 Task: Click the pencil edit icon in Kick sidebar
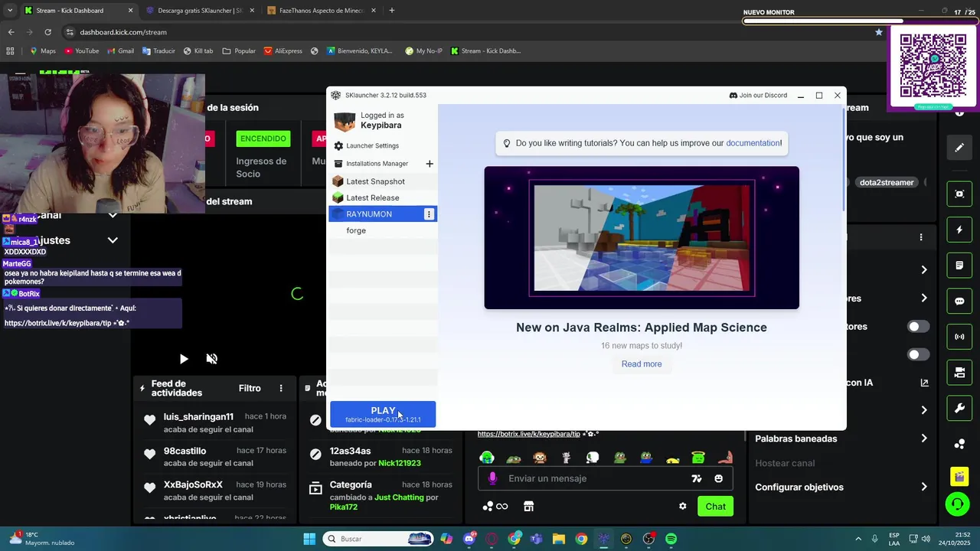point(959,148)
